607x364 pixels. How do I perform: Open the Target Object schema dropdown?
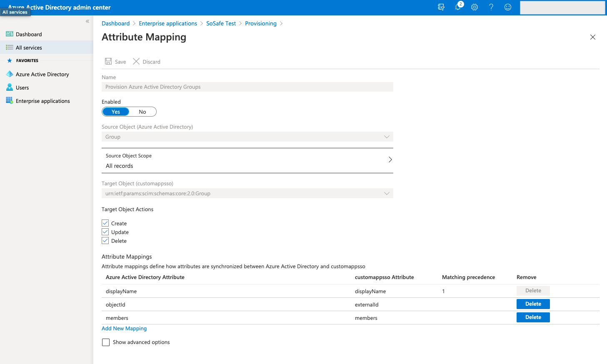point(247,193)
